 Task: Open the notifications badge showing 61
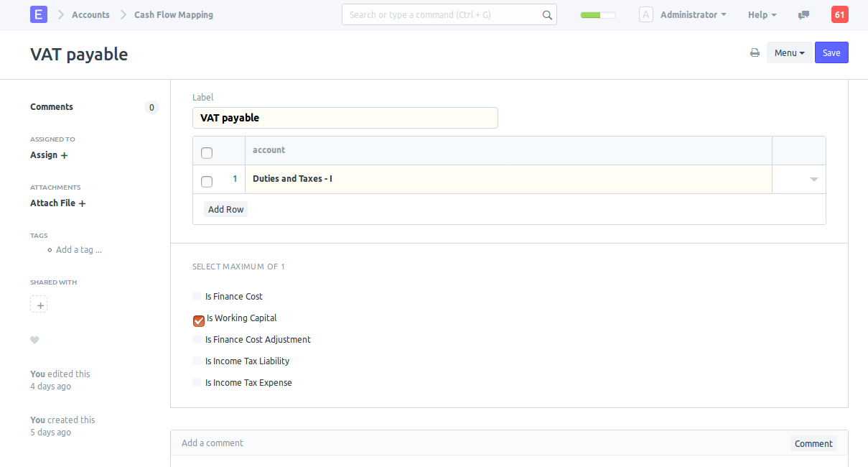tap(839, 14)
